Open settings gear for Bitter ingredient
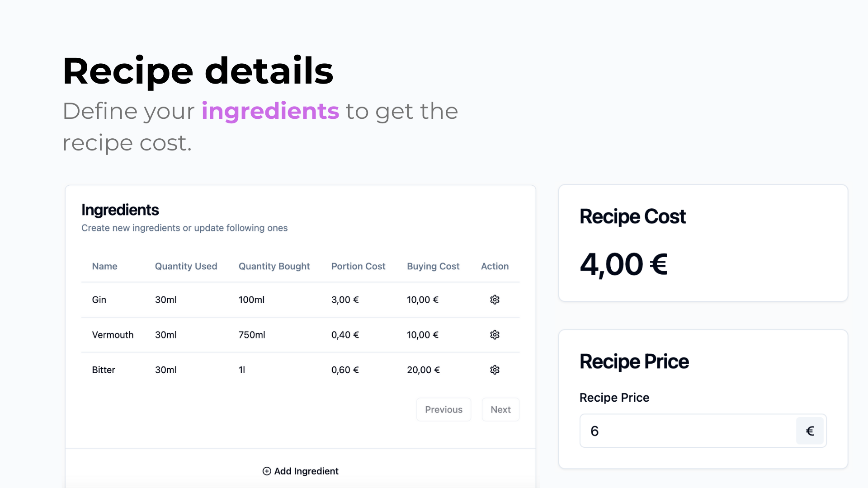Image resolution: width=868 pixels, height=488 pixels. [x=495, y=370]
